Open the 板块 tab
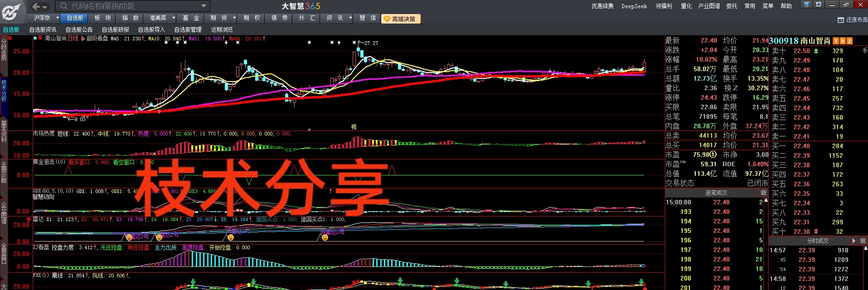 pos(102,18)
